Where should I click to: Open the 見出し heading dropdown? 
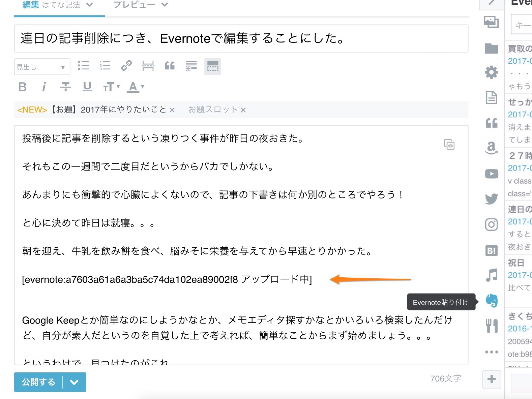point(42,67)
